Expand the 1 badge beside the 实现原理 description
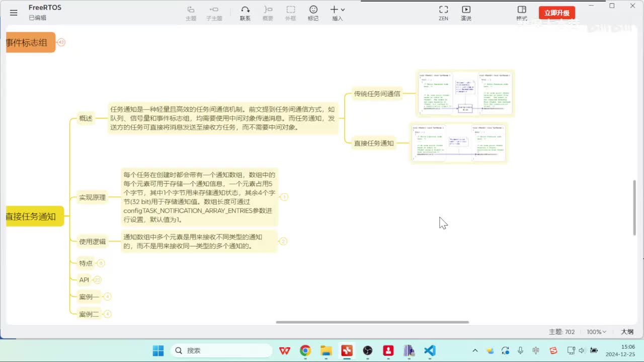The image size is (644, 362). pyautogui.click(x=284, y=197)
